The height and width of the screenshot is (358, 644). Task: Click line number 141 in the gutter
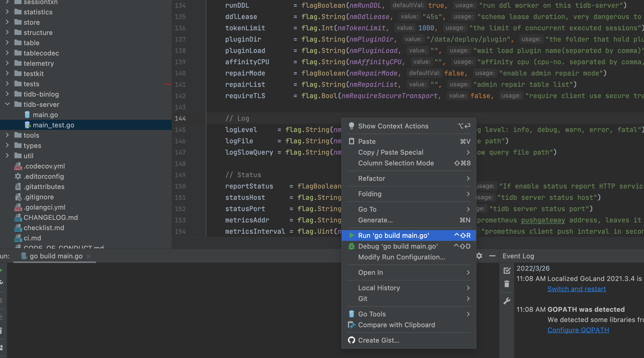pos(180,84)
